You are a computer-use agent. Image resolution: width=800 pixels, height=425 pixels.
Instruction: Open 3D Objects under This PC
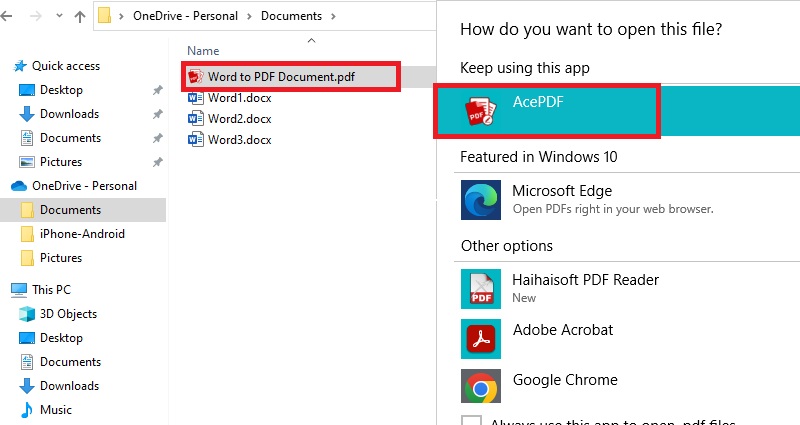coord(68,314)
